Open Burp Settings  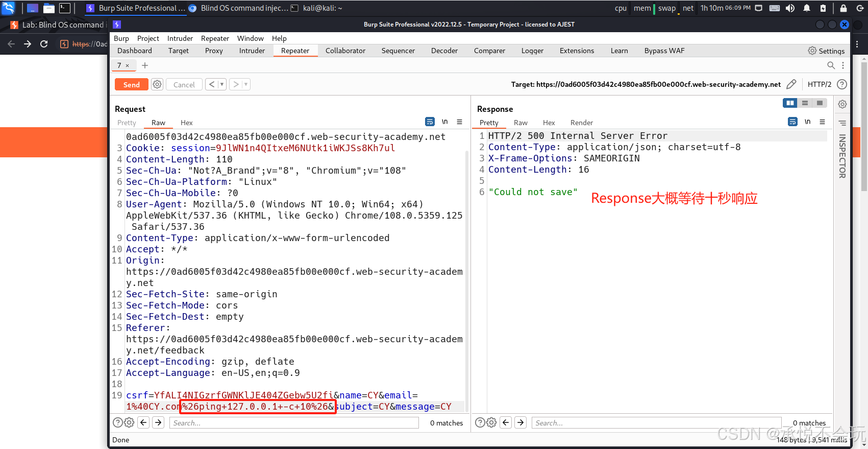pos(826,51)
